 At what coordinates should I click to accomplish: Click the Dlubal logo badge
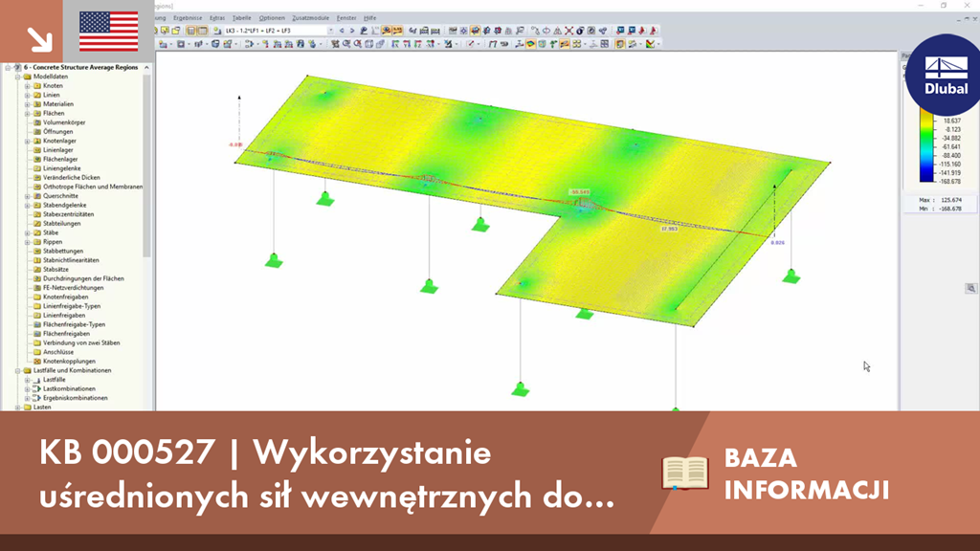945,75
